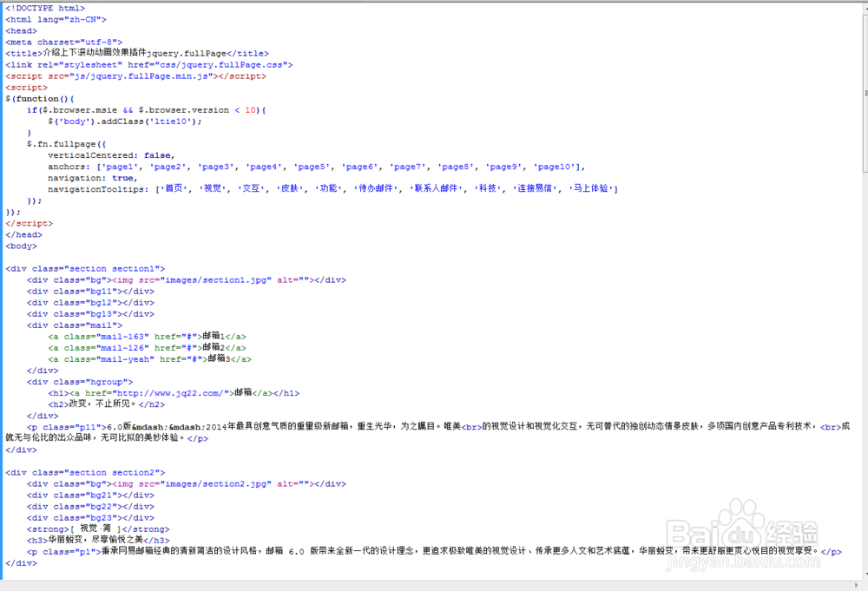The image size is (868, 591).
Task: Click the div class="bg12" line
Action: (91, 303)
